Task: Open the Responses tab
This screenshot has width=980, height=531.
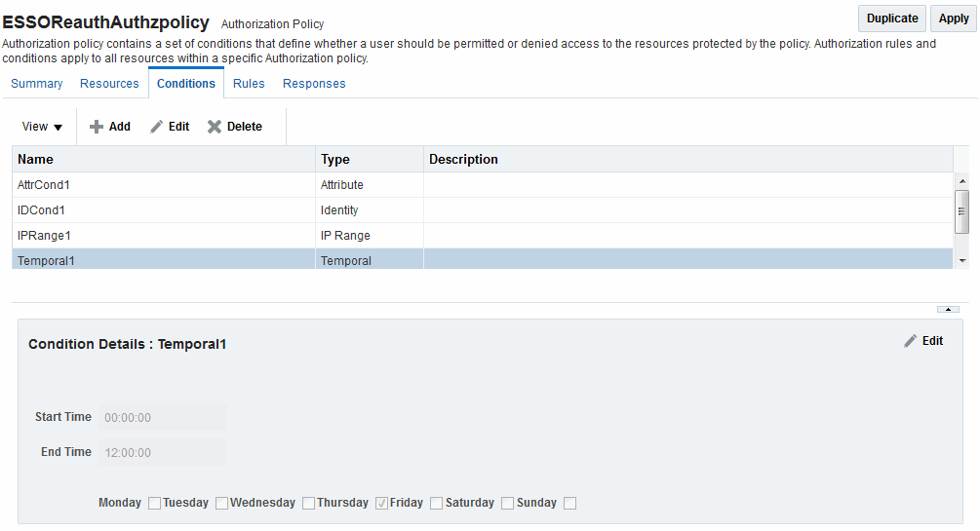Action: [x=314, y=84]
